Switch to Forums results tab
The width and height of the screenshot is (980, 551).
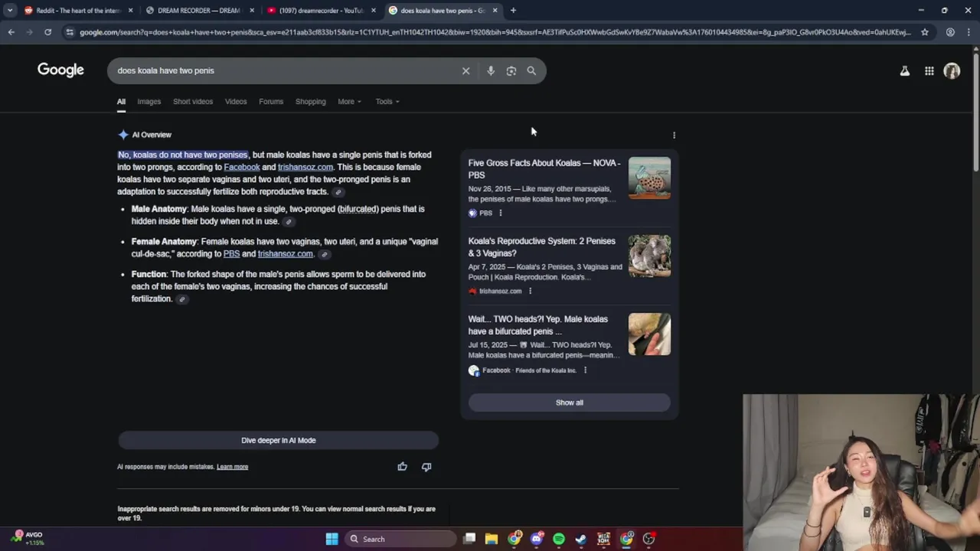coord(271,102)
